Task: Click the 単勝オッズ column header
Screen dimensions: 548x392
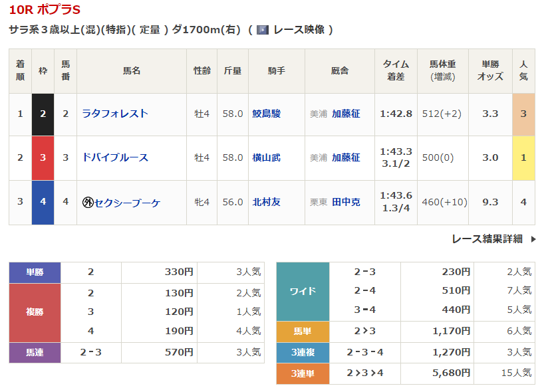Action: pos(490,70)
